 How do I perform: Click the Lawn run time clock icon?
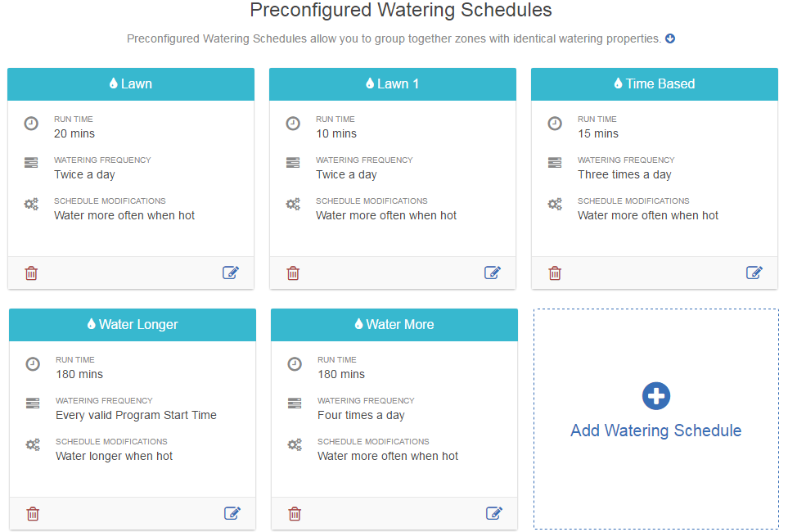point(31,124)
